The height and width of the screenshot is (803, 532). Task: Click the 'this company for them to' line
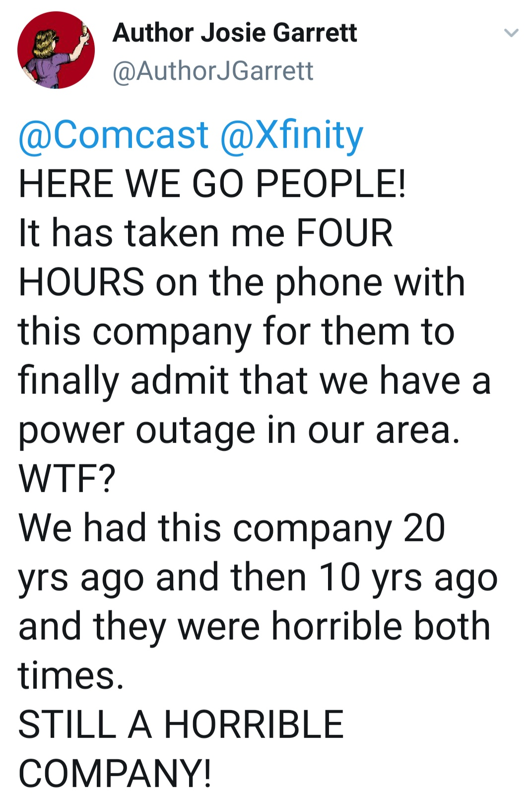click(236, 331)
